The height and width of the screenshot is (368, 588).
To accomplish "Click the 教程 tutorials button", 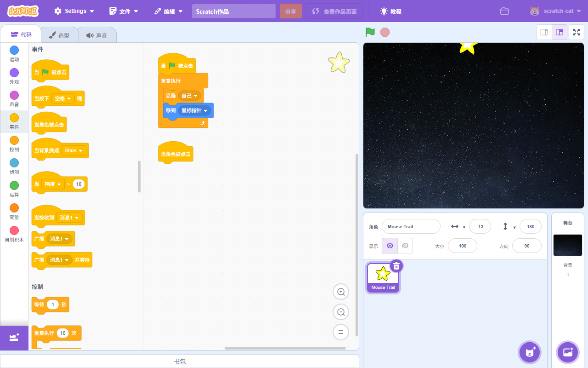I will pyautogui.click(x=390, y=11).
